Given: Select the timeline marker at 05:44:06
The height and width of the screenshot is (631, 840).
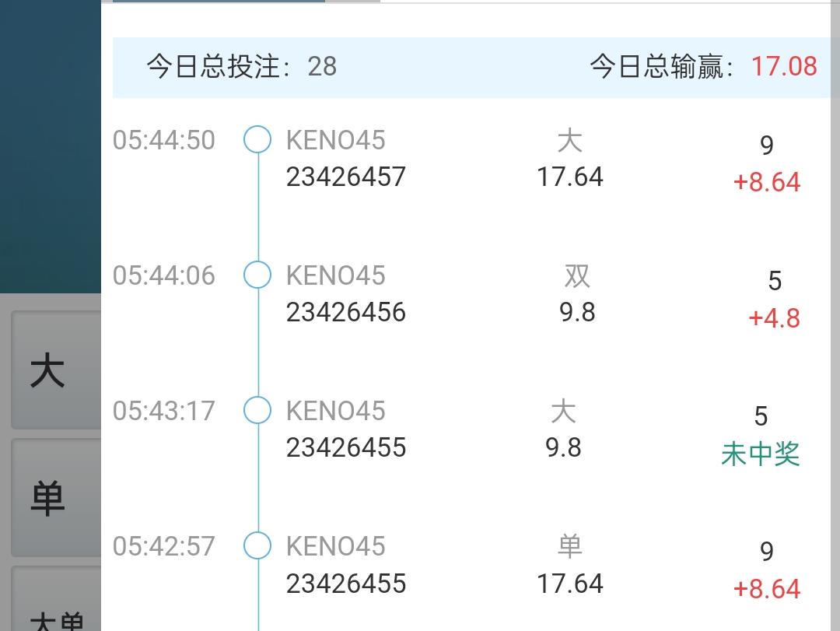Looking at the screenshot, I should click(257, 275).
